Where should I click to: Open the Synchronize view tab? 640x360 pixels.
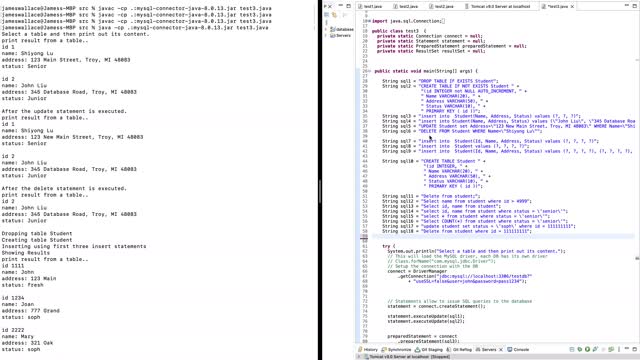(396, 350)
